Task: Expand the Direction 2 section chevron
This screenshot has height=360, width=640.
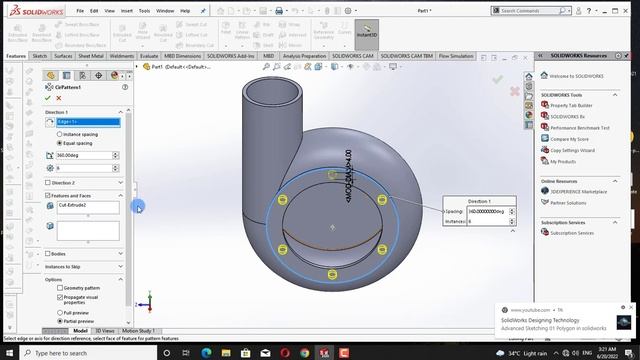Action: (x=120, y=182)
